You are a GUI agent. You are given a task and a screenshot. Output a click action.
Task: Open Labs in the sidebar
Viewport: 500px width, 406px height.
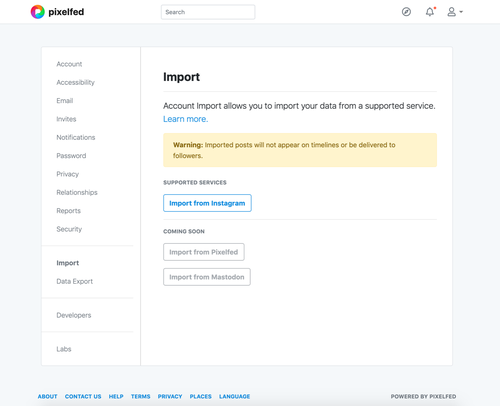[64, 349]
